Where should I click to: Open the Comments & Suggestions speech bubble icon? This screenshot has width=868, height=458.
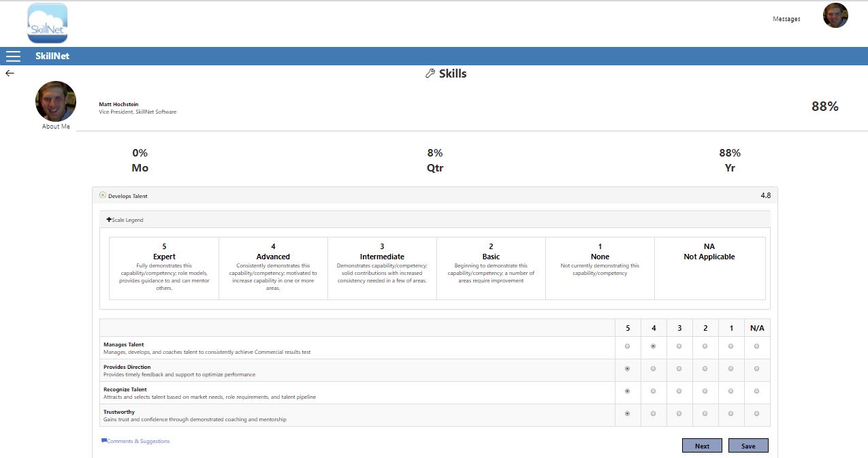[x=104, y=440]
